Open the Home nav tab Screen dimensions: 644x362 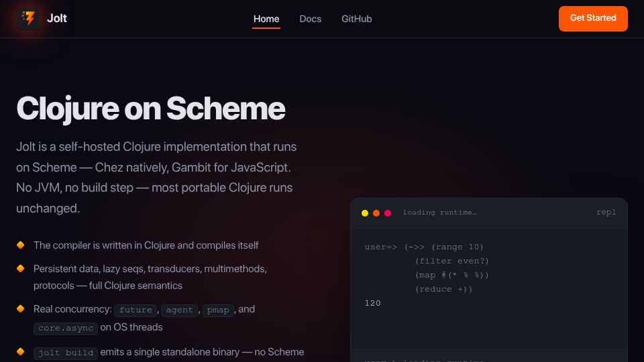pos(266,19)
